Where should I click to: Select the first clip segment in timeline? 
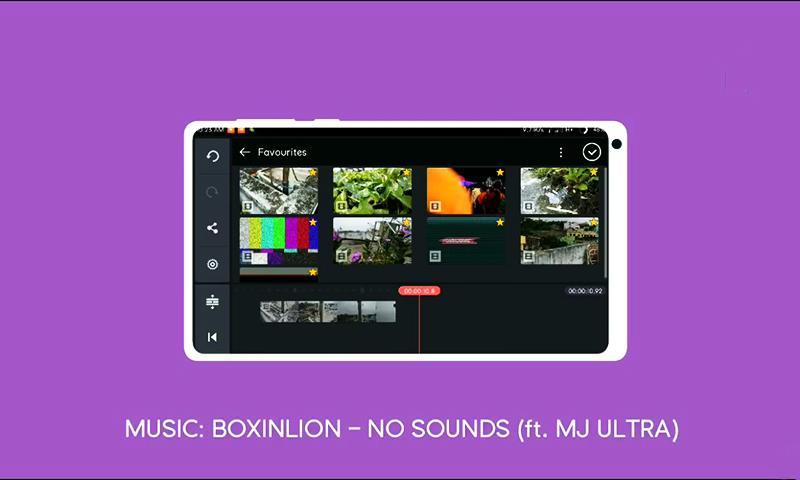click(x=271, y=312)
